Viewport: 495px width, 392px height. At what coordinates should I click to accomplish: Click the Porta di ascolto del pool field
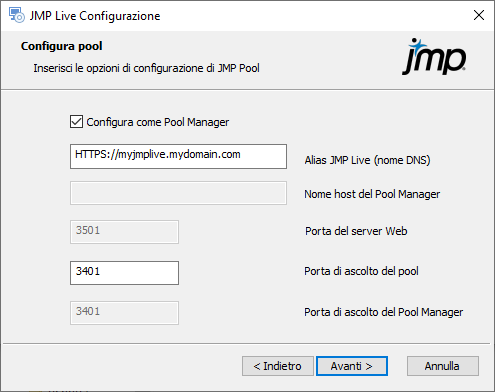pos(124,273)
